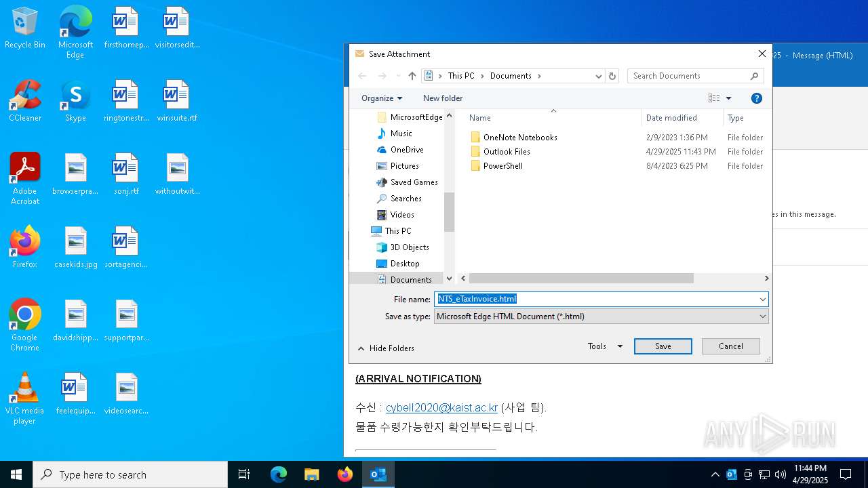The width and height of the screenshot is (868, 488).
Task: Open the Recycle Bin desktop icon
Action: pyautogui.click(x=25, y=28)
